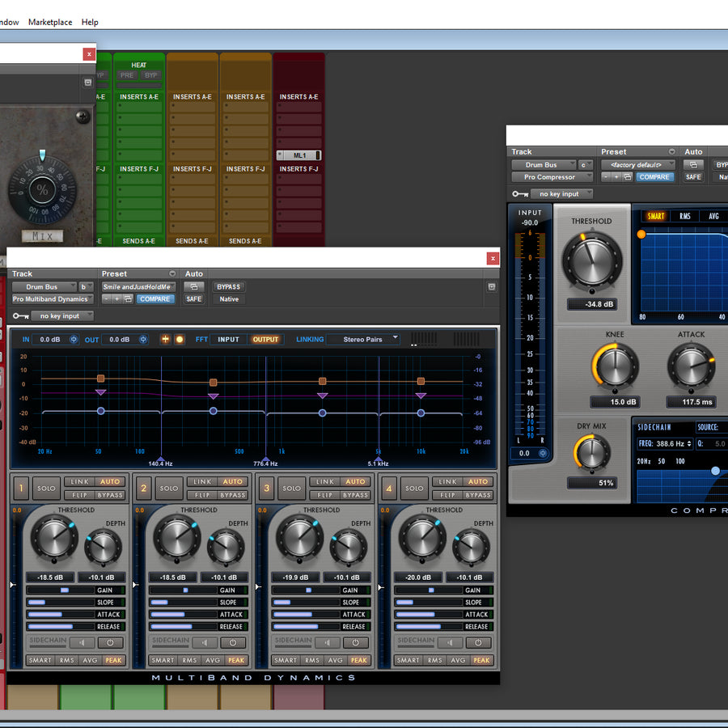The image size is (728, 728).
Task: Click the key input icon in Multiband Dynamics
Action: tap(20, 316)
